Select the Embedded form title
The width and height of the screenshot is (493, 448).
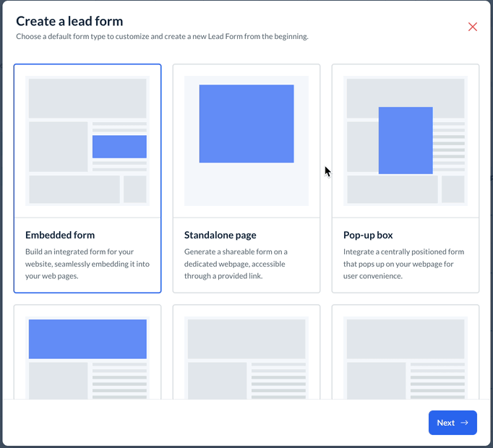[60, 235]
